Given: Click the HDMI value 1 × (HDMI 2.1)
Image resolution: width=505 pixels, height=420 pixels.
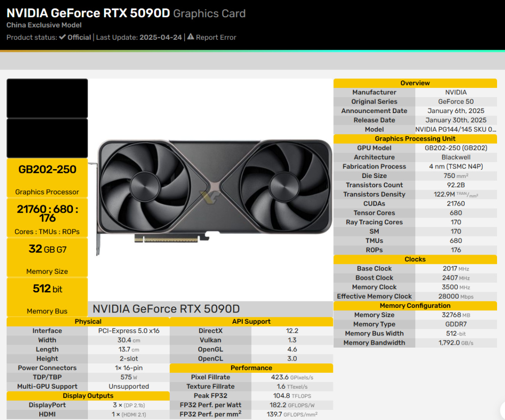Looking at the screenshot, I should tap(129, 414).
